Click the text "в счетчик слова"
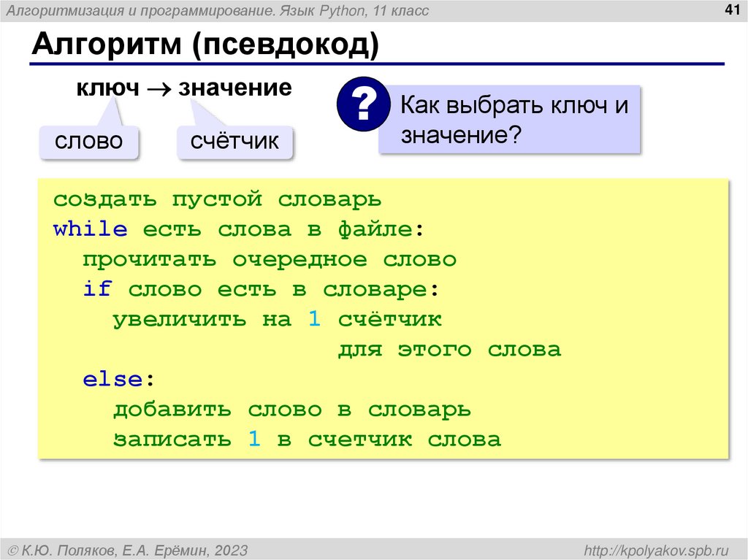This screenshot has width=748, height=560. (389, 440)
